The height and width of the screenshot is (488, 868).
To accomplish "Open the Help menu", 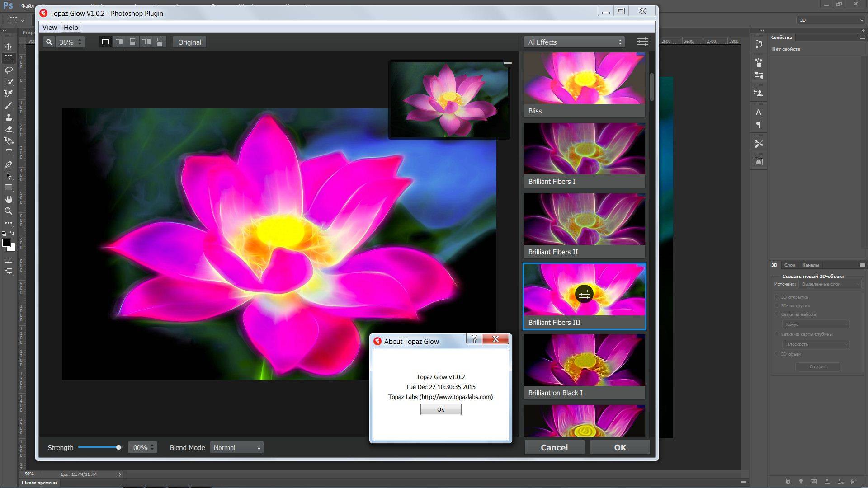I will (71, 27).
